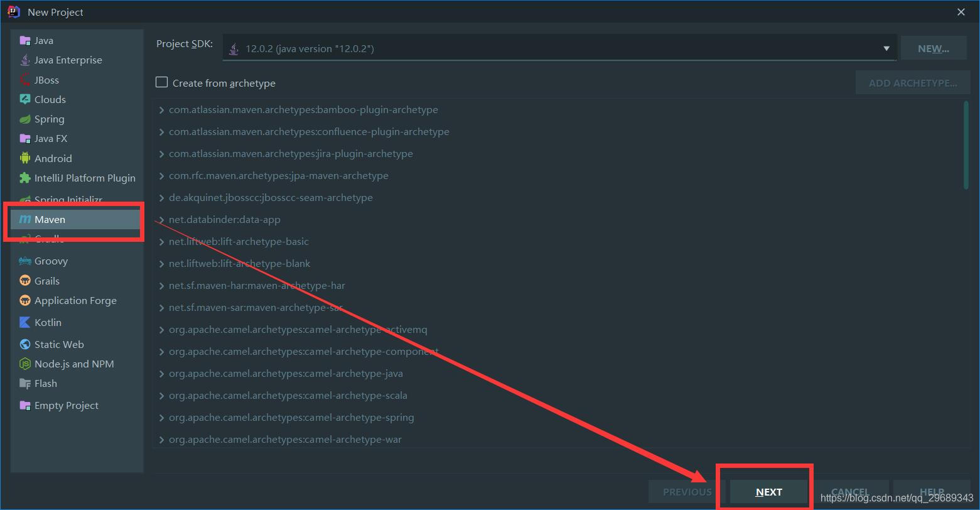This screenshot has width=980, height=510.
Task: Expand confluence-plugin-archetype entry
Action: click(x=162, y=132)
